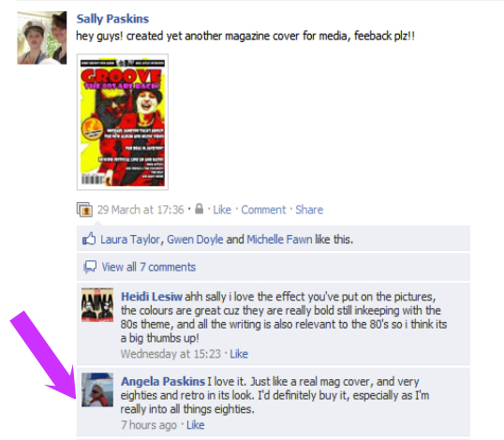The height and width of the screenshot is (440, 504).
Task: Open Gwen Doyle's profile
Action: [195, 240]
